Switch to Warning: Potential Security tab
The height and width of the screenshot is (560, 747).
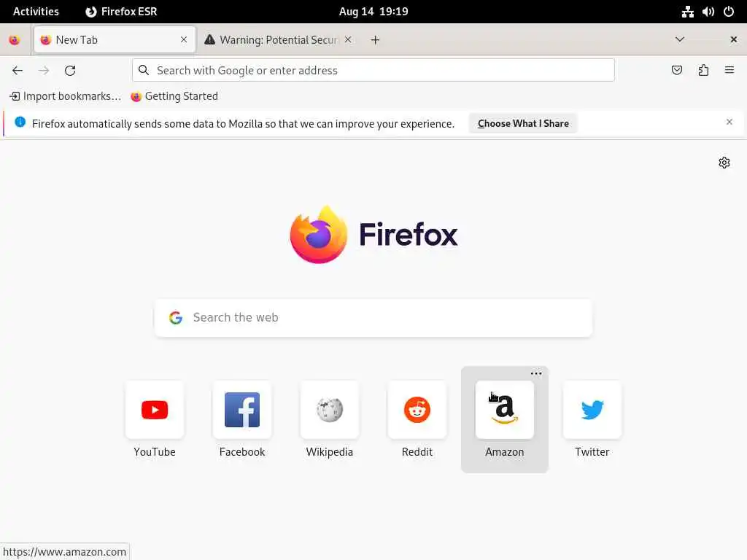coord(278,39)
